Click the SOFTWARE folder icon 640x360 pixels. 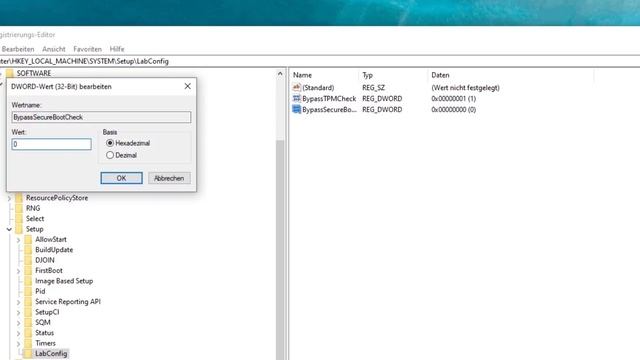pyautogui.click(x=10, y=73)
